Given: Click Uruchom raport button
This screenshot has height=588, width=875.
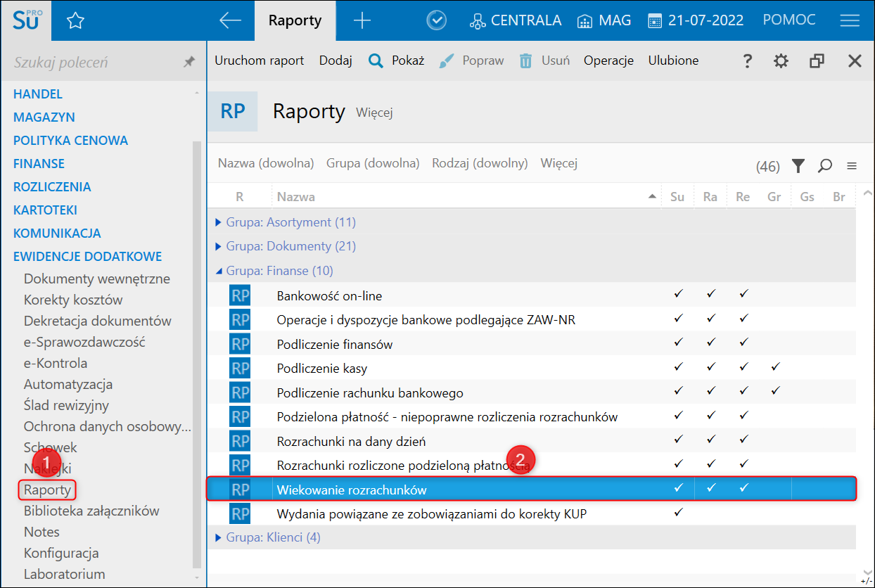Looking at the screenshot, I should (260, 60).
